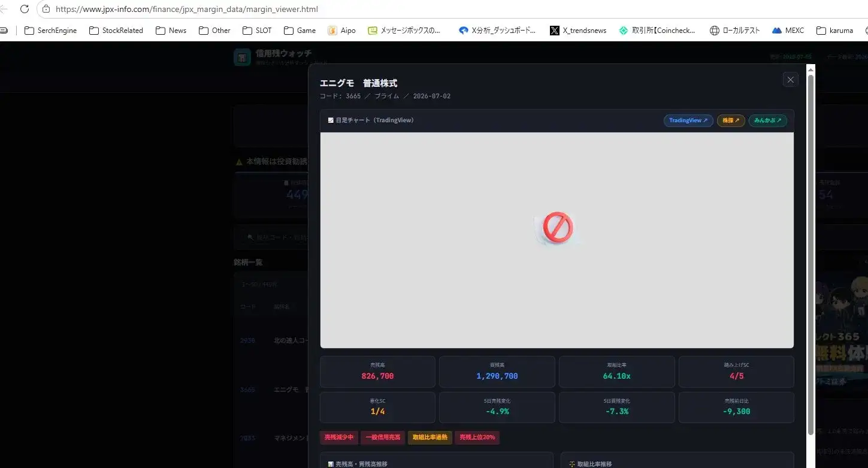
Task: Open the ローカルテスト bookmark
Action: pyautogui.click(x=734, y=31)
